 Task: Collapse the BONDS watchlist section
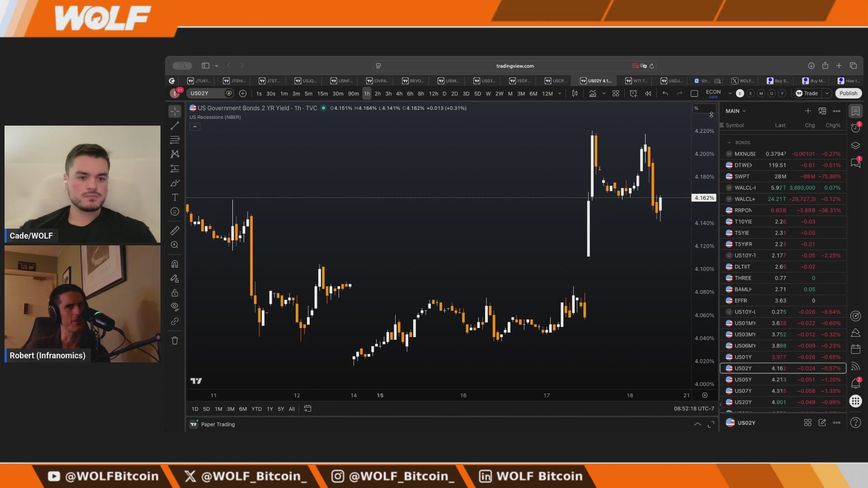(x=729, y=143)
